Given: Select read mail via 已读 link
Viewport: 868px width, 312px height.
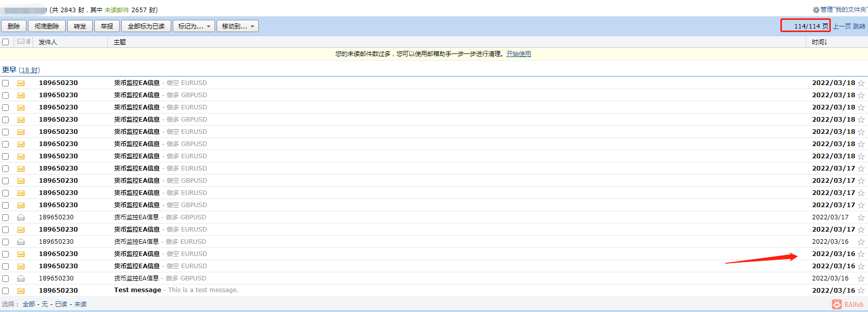Looking at the screenshot, I should (61, 304).
